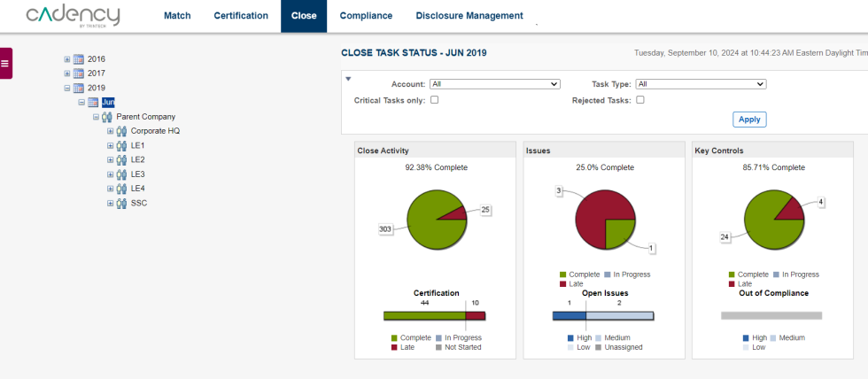Image resolution: width=868 pixels, height=379 pixels.
Task: Open the Task Type dropdown
Action: 701,84
